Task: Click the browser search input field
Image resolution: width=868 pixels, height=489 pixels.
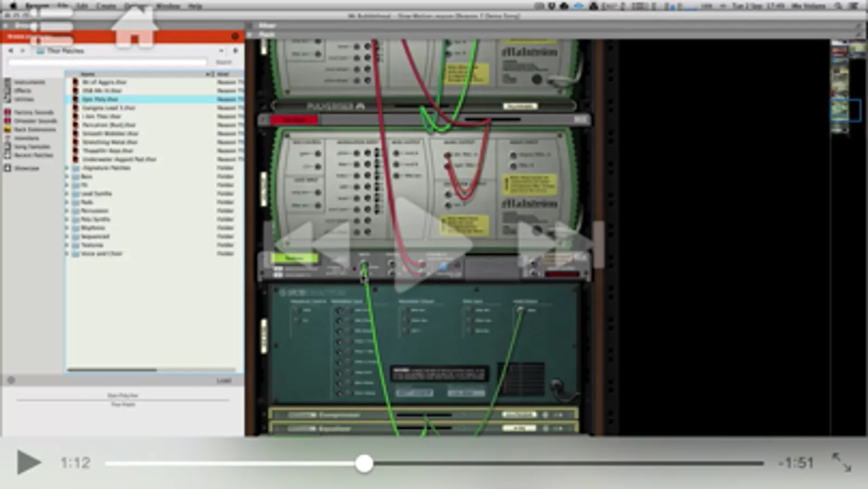Action: 107,62
